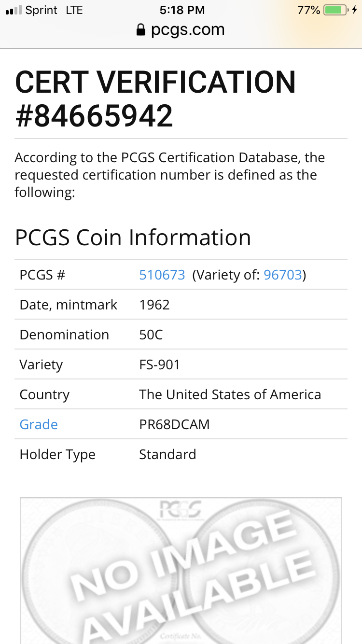Tap the battery icon in status bar
The image size is (362, 644).
coord(336,10)
